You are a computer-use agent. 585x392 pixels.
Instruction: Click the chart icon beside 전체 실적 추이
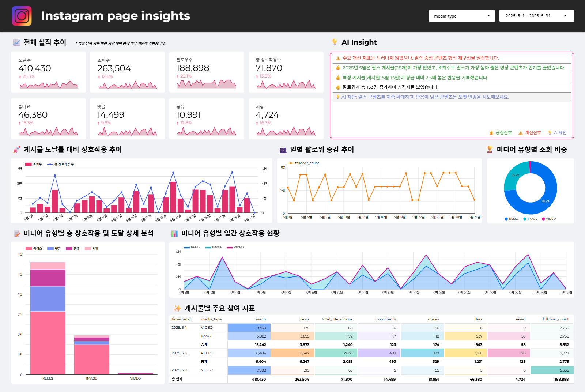[16, 42]
